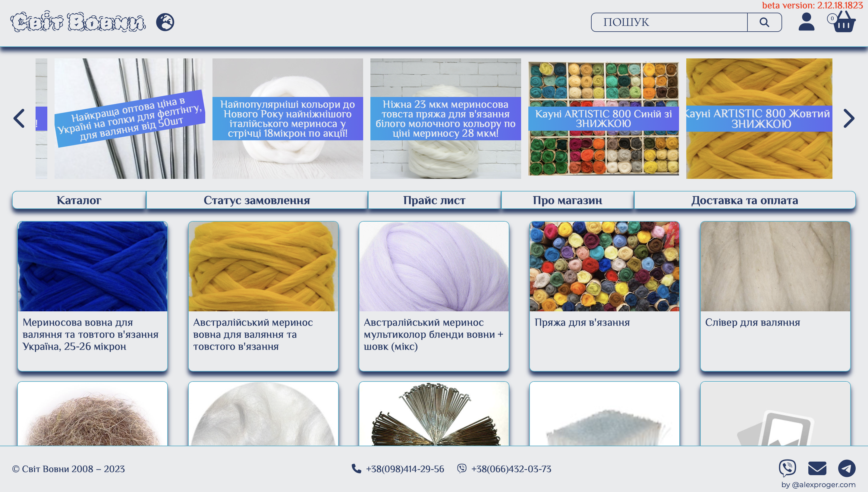This screenshot has width=868, height=492.
Task: Open the Прайс лист menu item
Action: point(435,200)
